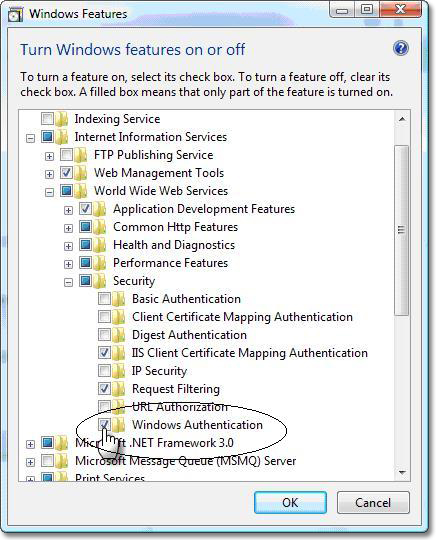
Task: Expand the Health and Diagnostics node
Action: click(68, 247)
